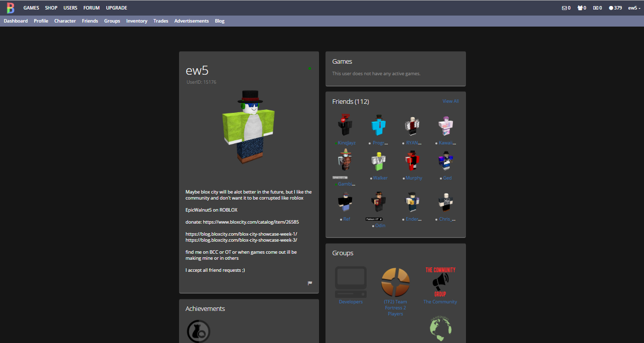Click the ew5 profile username heading

[197, 71]
